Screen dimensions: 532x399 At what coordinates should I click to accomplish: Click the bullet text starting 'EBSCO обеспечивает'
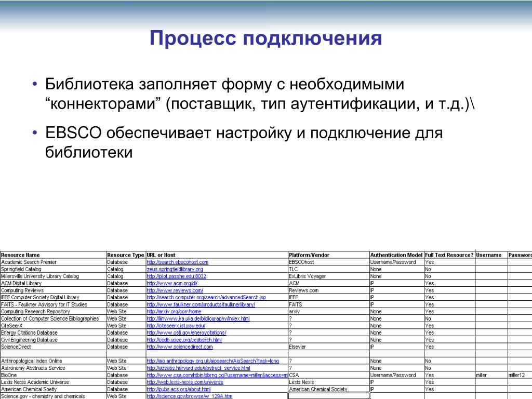244,142
